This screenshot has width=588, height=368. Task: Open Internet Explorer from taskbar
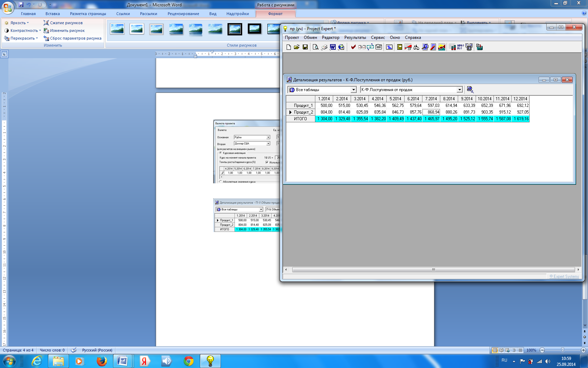tap(37, 361)
